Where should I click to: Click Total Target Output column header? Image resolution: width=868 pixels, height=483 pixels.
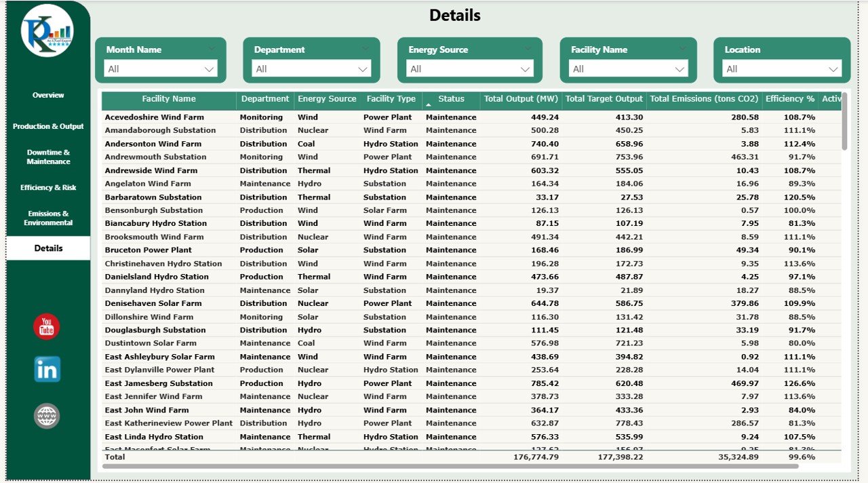[604, 99]
